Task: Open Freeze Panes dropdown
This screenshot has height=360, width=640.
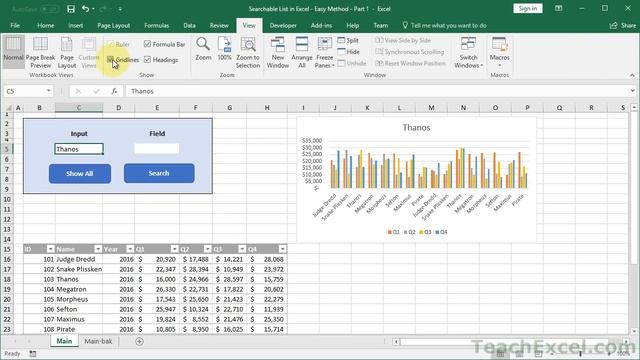Action: pyautogui.click(x=324, y=52)
